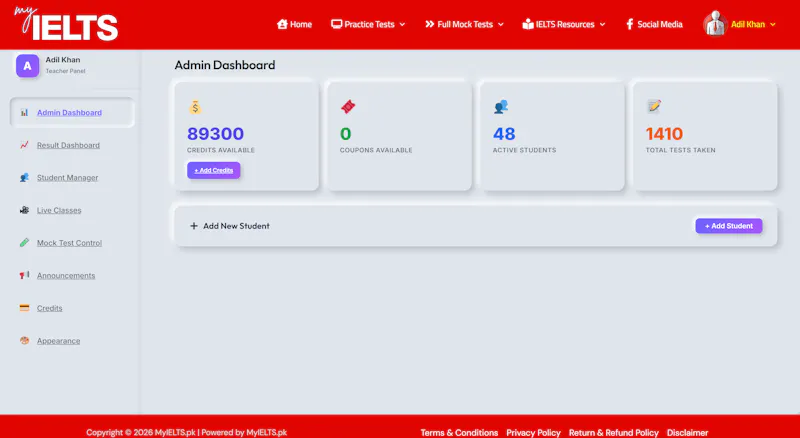The width and height of the screenshot is (800, 438).
Task: Click the purple A avatar in sidebar
Action: [x=28, y=66]
